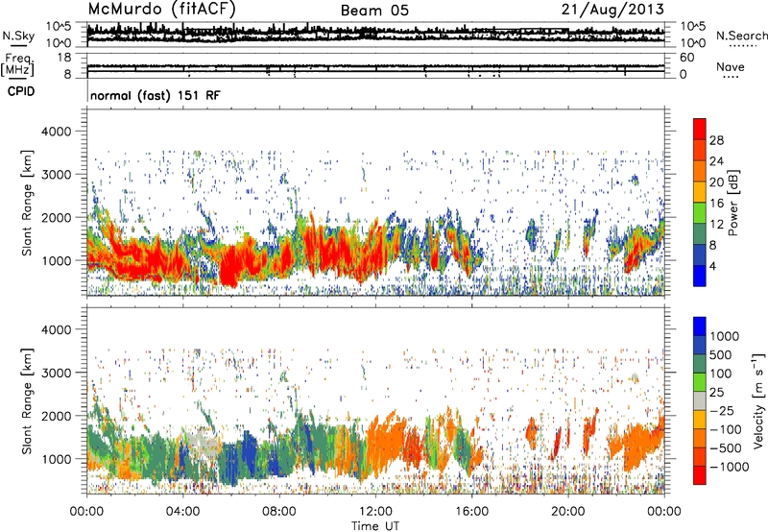Image resolution: width=768 pixels, height=532 pixels.
Task: Click the 500 label on velocity colorbar
Action: pyautogui.click(x=721, y=354)
